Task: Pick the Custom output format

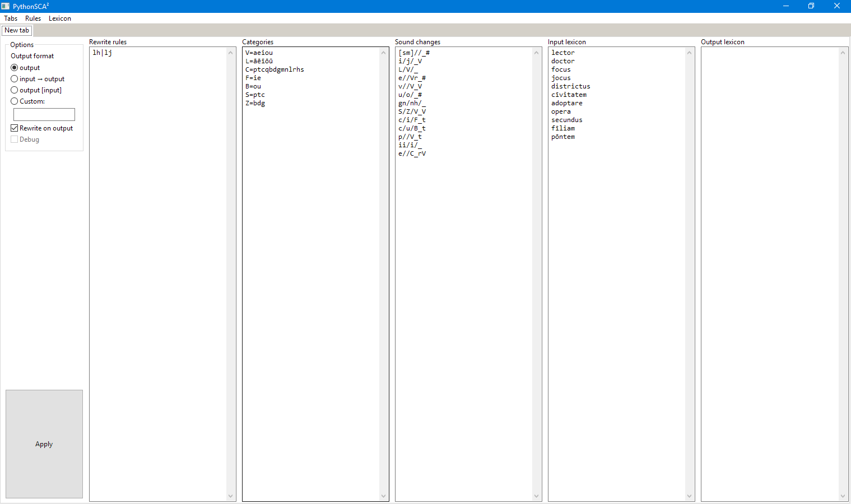Action: [x=13, y=101]
